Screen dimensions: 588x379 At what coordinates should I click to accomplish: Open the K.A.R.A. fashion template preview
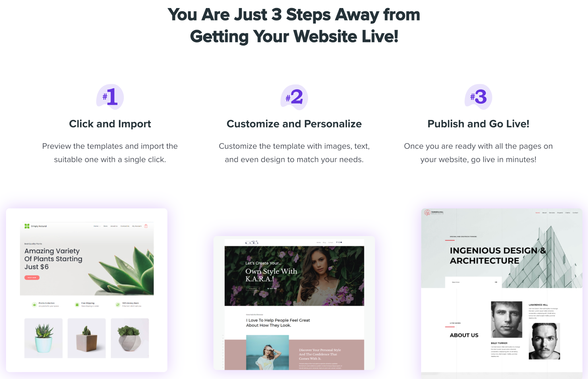pos(294,303)
